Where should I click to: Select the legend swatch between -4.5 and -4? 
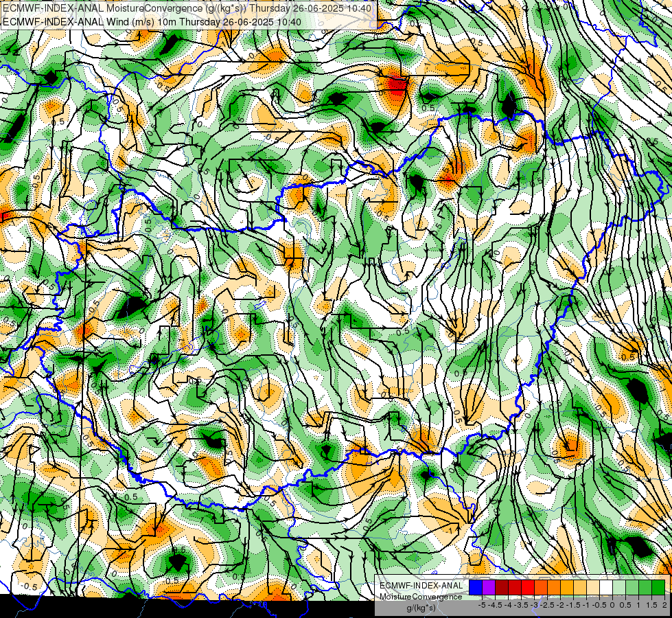click(502, 587)
